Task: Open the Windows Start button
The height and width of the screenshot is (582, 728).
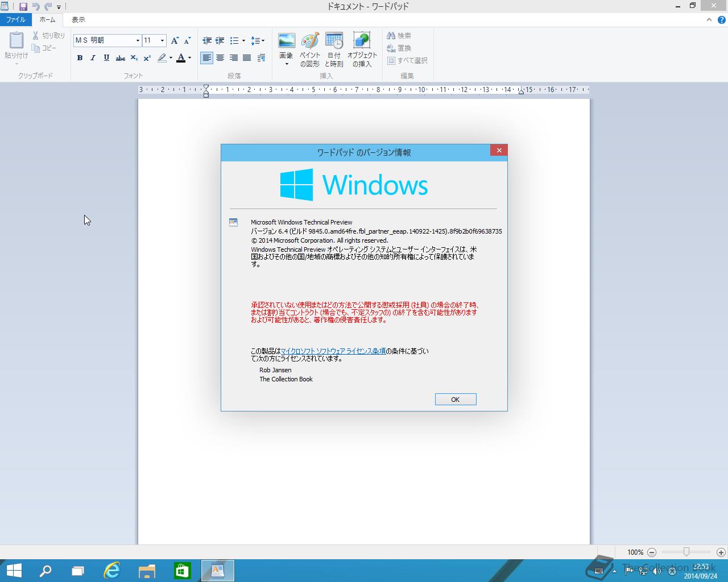Action: [x=14, y=571]
